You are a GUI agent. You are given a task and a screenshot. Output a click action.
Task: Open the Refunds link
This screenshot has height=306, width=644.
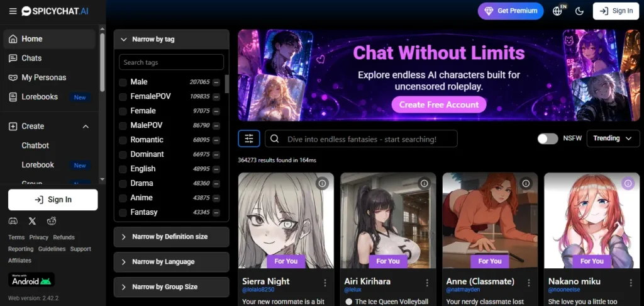64,237
